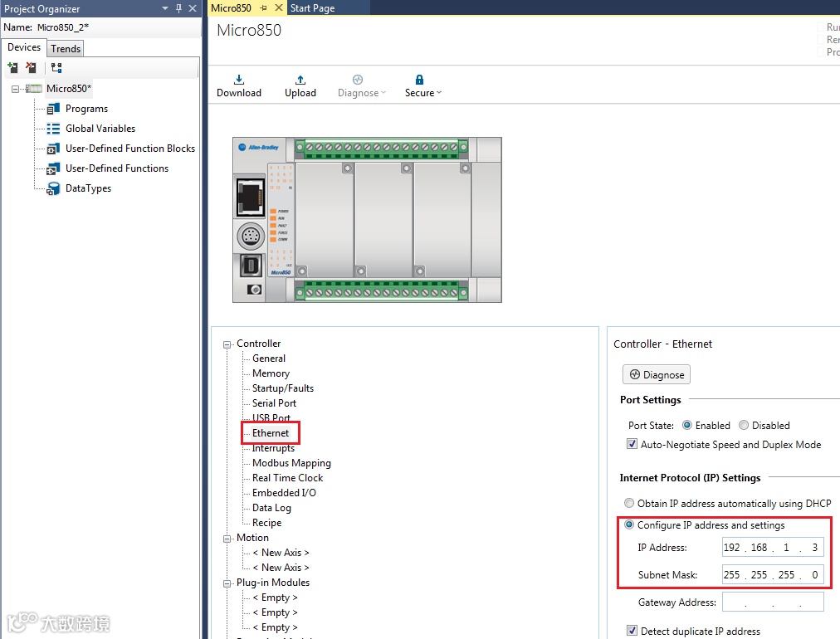This screenshot has height=639, width=840.
Task: Click the Subnet Mask input field
Action: (x=773, y=575)
